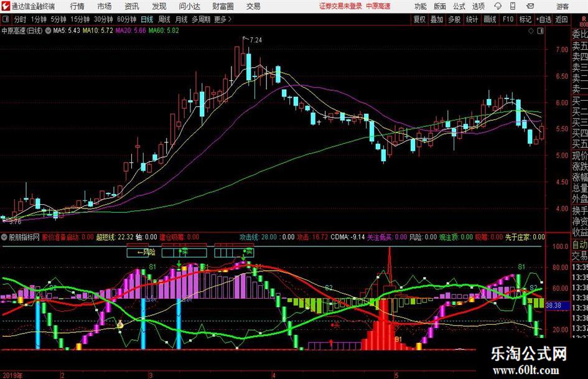Expand the dropdown arrow beside 中原高速(日线)
Viewport: 588px width, 379px height.
(49, 30)
